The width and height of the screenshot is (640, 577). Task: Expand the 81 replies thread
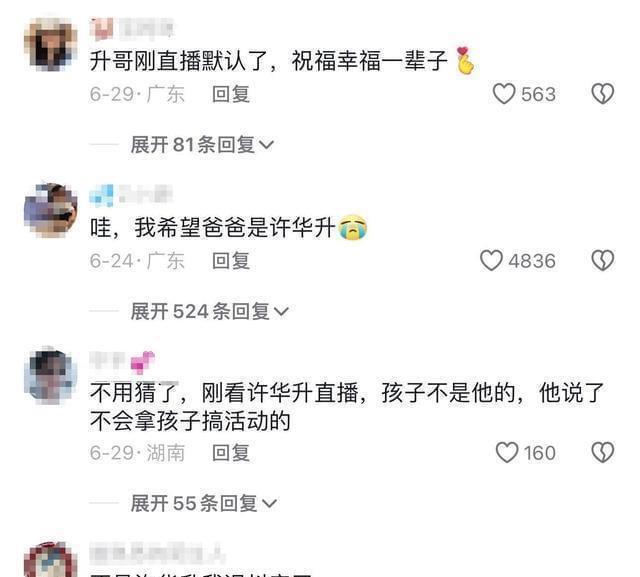tap(202, 144)
